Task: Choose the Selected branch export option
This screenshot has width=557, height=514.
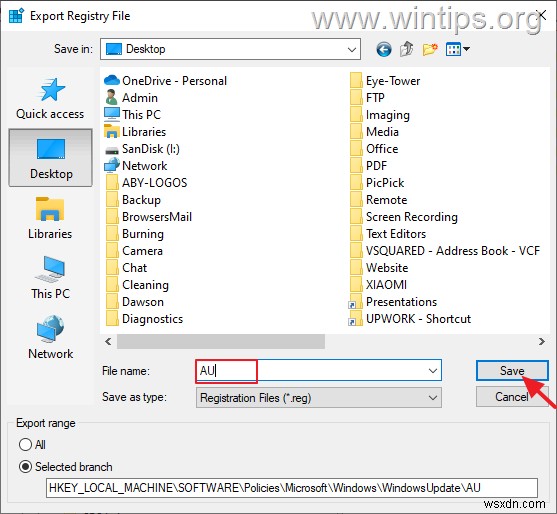Action: pos(66,467)
